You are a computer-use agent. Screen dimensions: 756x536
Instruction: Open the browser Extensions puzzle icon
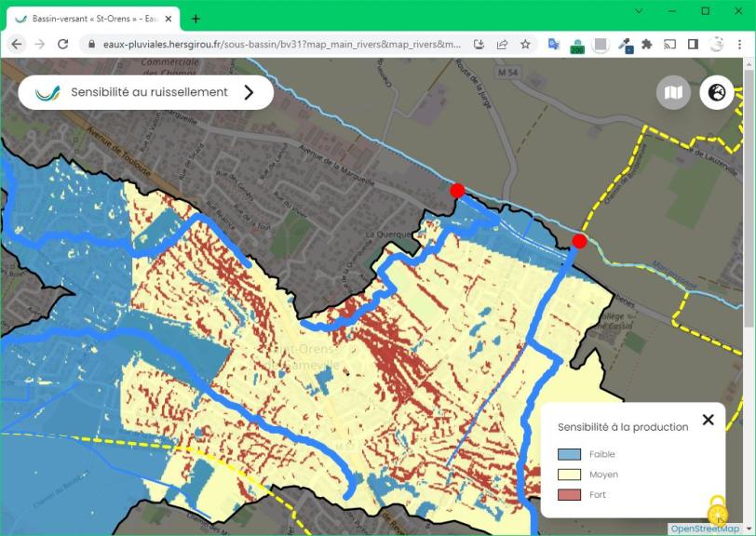pos(646,44)
